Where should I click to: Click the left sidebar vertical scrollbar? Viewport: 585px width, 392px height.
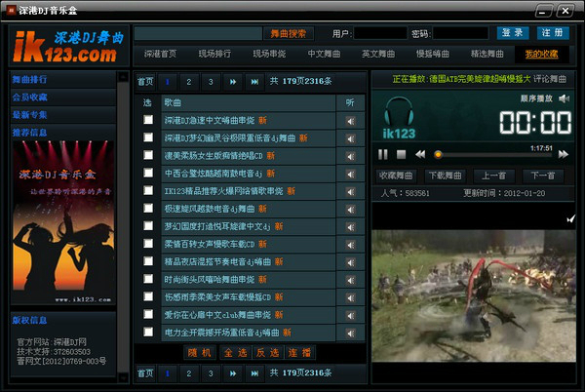pyautogui.click(x=123, y=227)
